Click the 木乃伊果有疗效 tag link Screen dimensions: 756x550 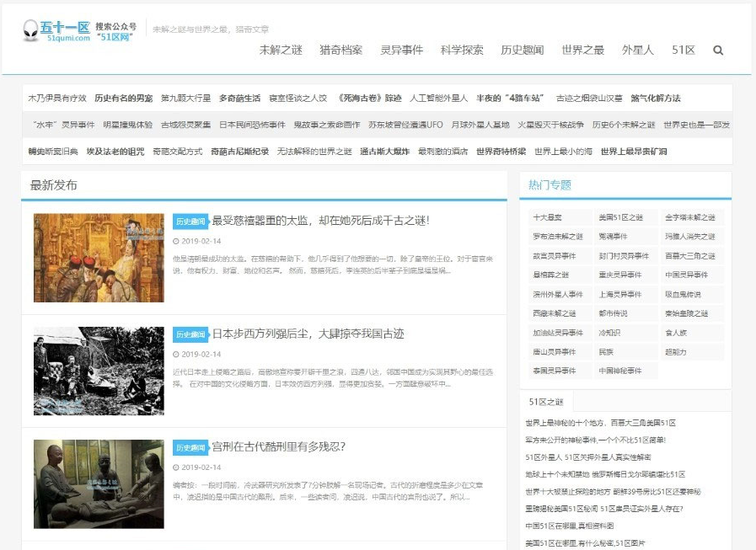tap(52, 98)
